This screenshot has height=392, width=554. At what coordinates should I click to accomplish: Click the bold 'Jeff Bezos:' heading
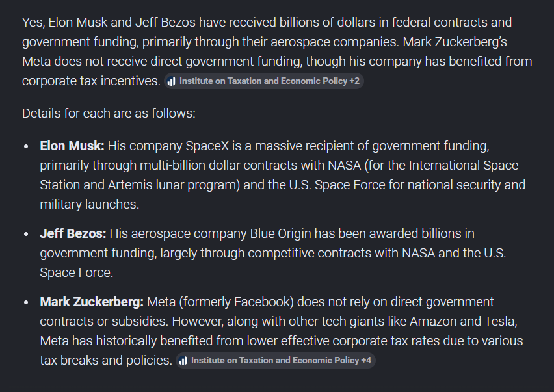pos(73,233)
